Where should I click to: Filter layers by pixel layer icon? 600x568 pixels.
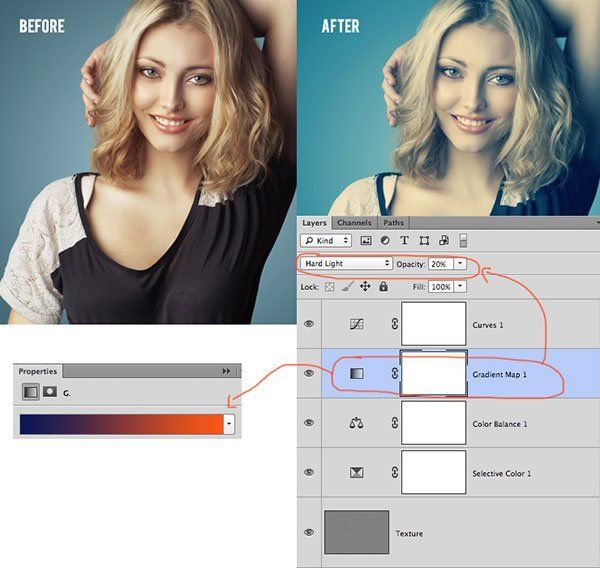pyautogui.click(x=366, y=240)
